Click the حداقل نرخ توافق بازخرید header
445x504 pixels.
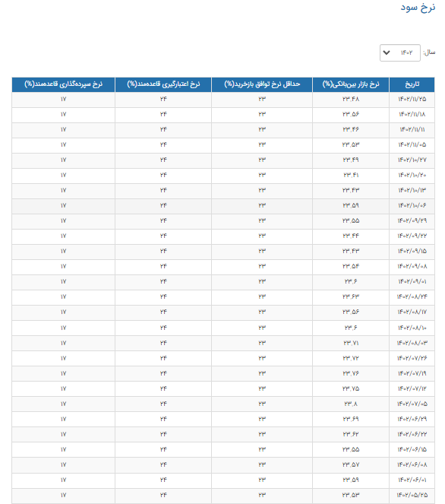point(262,84)
